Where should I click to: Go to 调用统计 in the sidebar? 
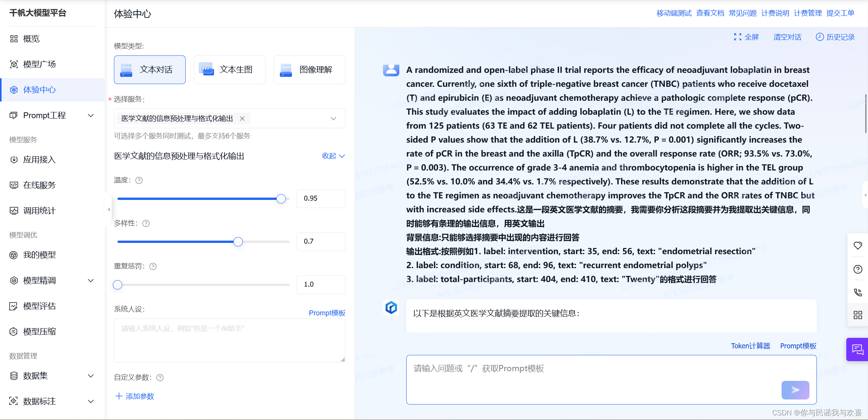[x=40, y=211]
